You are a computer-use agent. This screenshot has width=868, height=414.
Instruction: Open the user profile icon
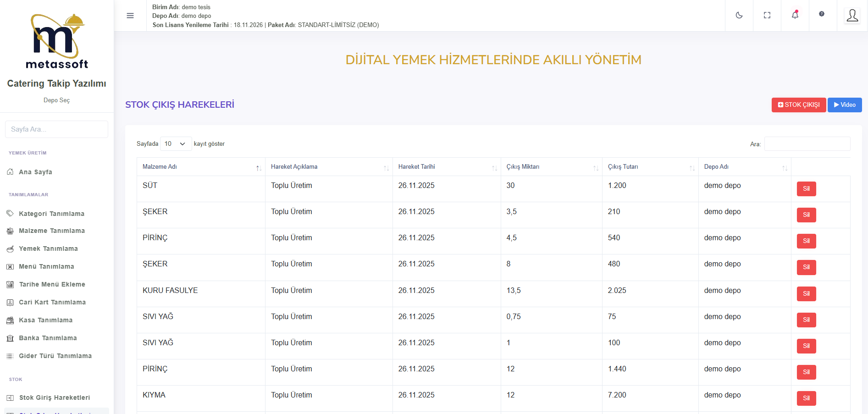click(x=852, y=16)
